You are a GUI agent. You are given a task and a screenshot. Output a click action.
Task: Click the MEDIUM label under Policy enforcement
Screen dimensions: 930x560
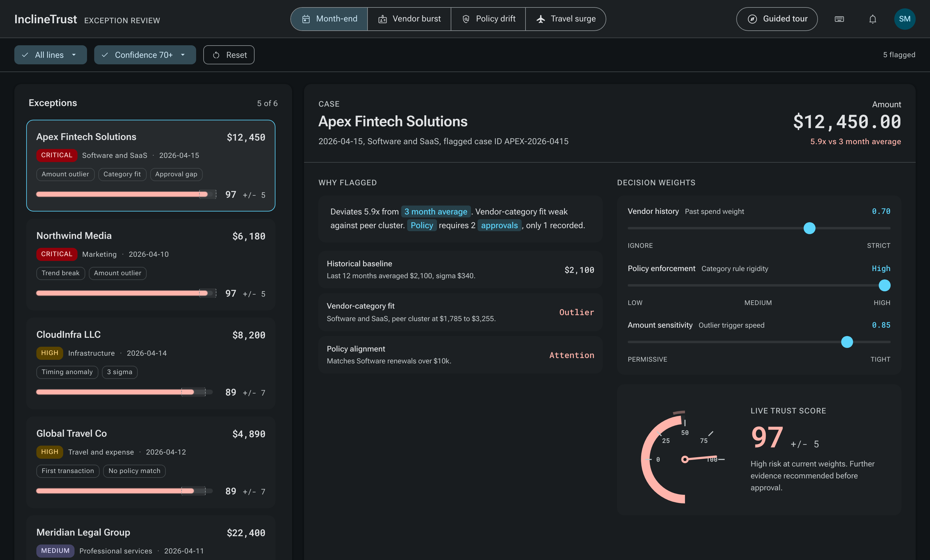tap(758, 303)
